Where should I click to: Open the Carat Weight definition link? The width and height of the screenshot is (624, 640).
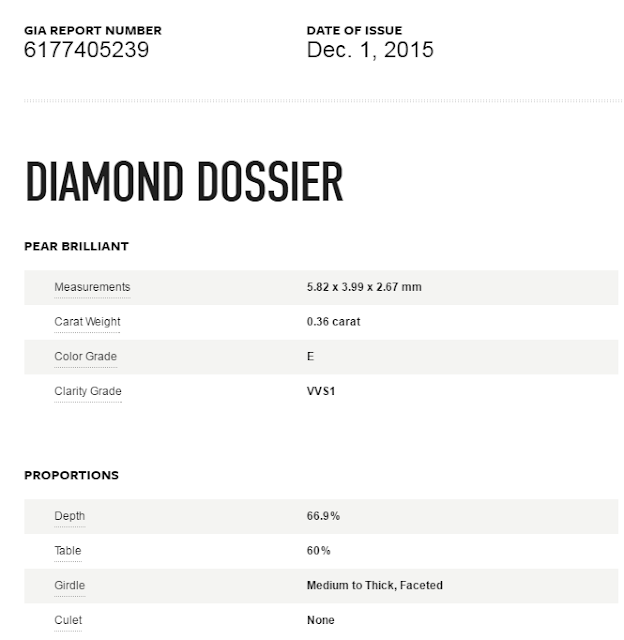pos(87,322)
